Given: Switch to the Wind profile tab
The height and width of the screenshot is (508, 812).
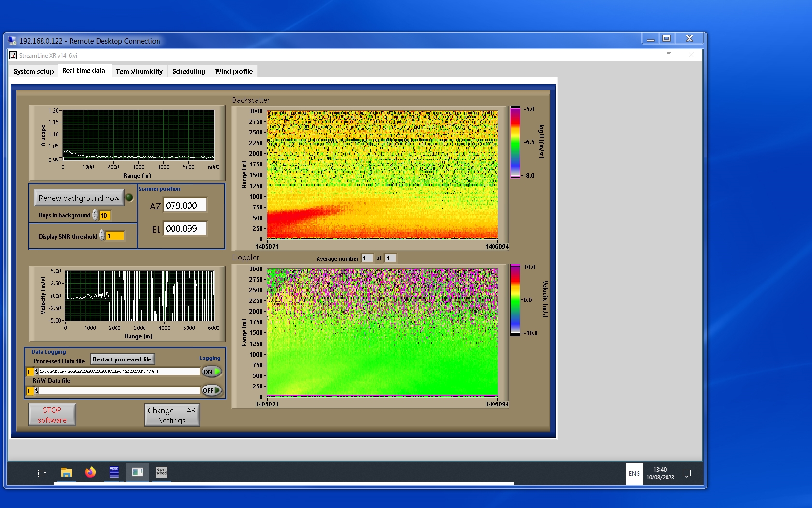Looking at the screenshot, I should click(233, 71).
